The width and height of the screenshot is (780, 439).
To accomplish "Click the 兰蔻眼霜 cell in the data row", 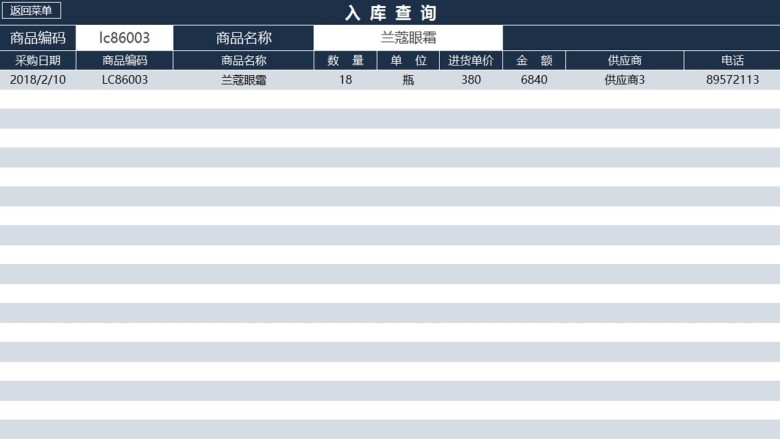I will (x=244, y=80).
